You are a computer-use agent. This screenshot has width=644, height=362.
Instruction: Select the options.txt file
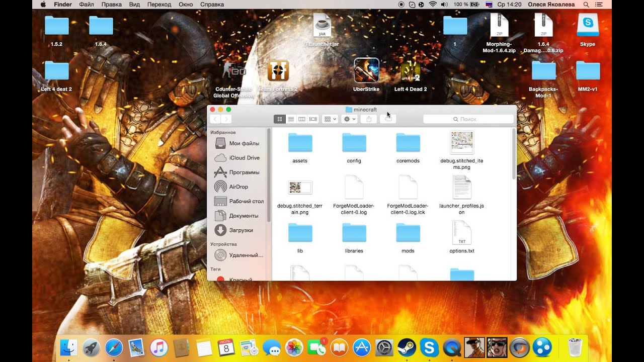(x=462, y=232)
